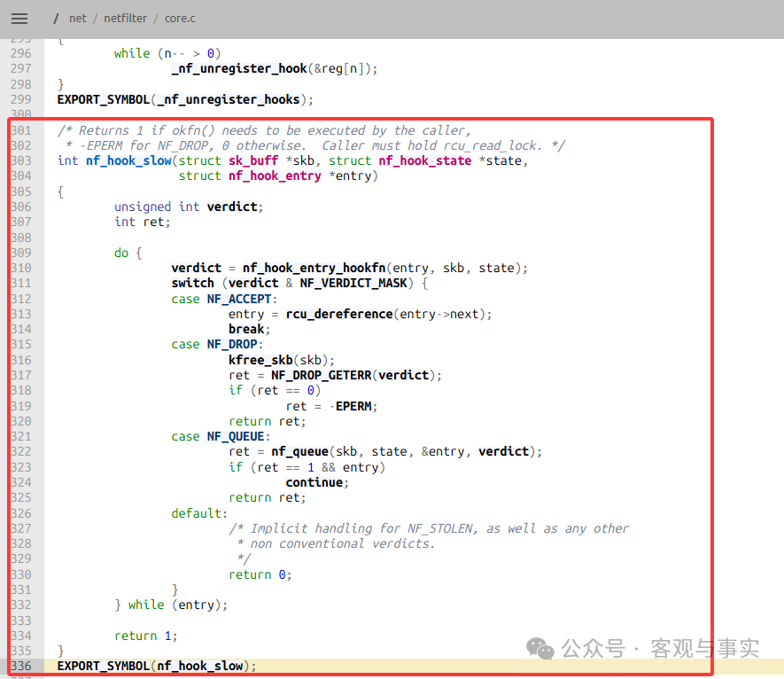Open the NF_DROP_GETERR macro reference
The width and height of the screenshot is (784, 679).
pos(322,375)
